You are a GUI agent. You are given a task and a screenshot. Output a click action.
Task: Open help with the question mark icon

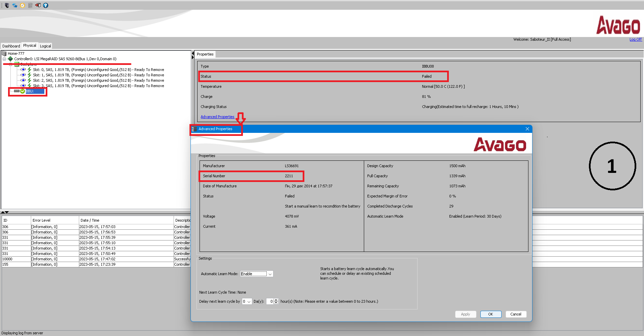click(46, 5)
